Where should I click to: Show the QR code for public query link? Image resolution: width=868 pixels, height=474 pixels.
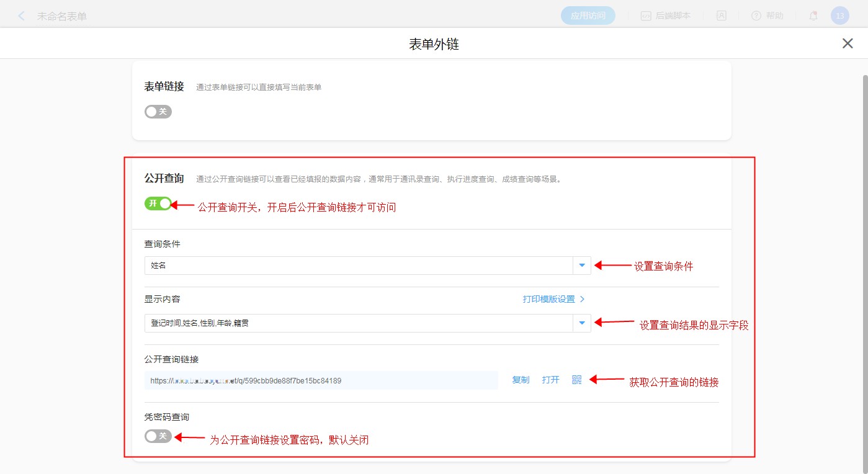pyautogui.click(x=577, y=380)
